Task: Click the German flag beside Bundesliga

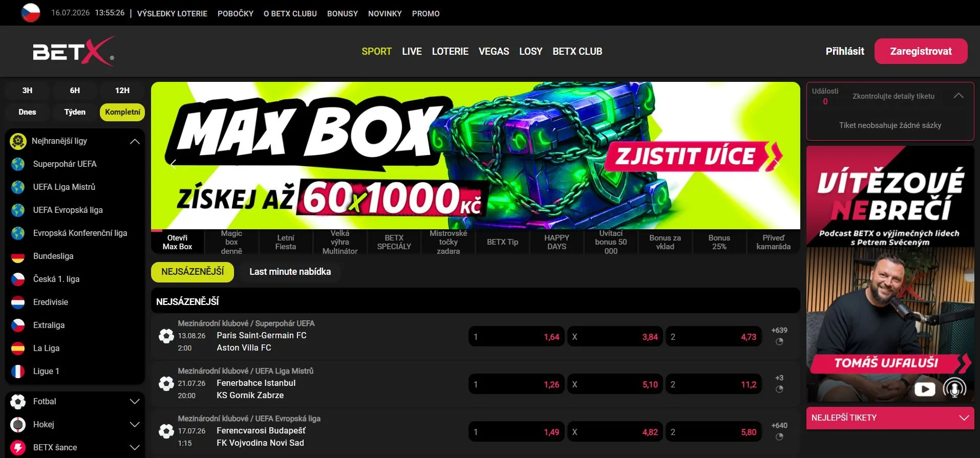Action: 18,256
